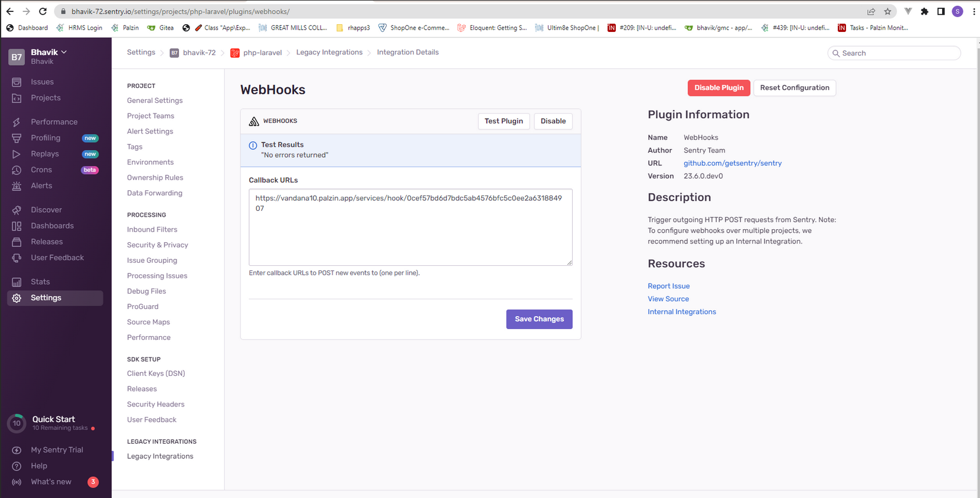This screenshot has width=980, height=498.
Task: Open the Quick Start progress circle
Action: (x=17, y=423)
